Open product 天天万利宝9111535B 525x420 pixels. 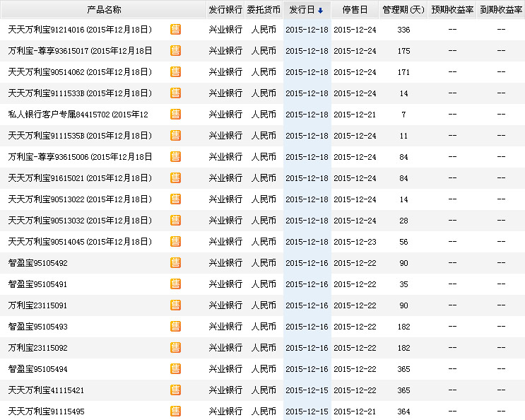(80, 135)
